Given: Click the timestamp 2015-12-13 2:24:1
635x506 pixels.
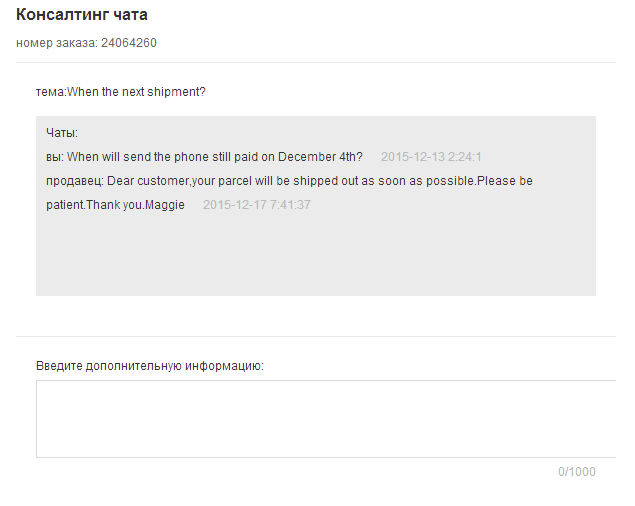Looking at the screenshot, I should tap(432, 157).
